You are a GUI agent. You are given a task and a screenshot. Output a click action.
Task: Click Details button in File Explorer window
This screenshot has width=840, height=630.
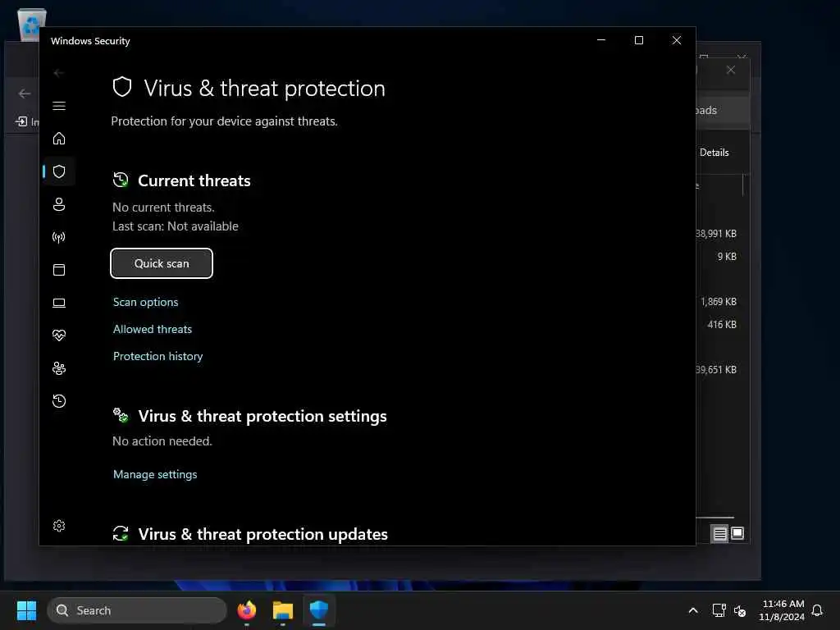coord(714,152)
